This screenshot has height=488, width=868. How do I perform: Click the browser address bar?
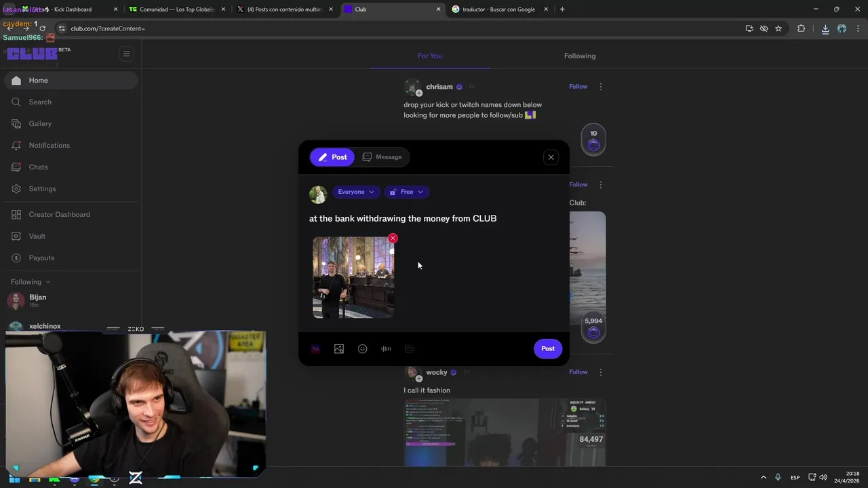point(400,28)
